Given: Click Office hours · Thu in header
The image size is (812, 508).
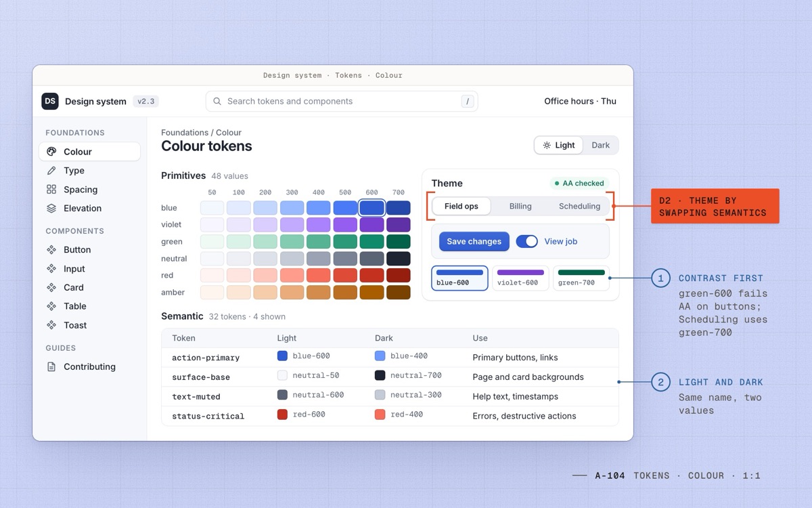Looking at the screenshot, I should 580,101.
